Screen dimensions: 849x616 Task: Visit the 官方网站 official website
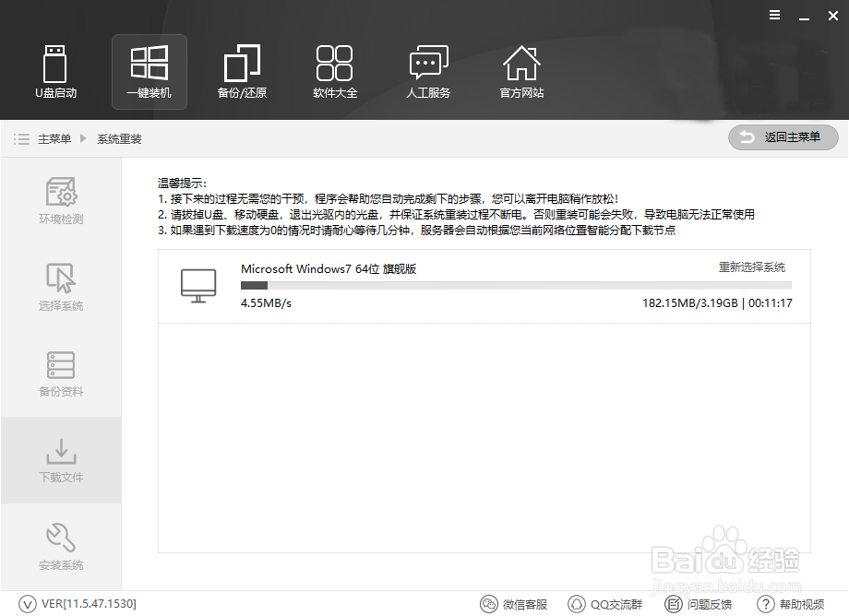521,72
